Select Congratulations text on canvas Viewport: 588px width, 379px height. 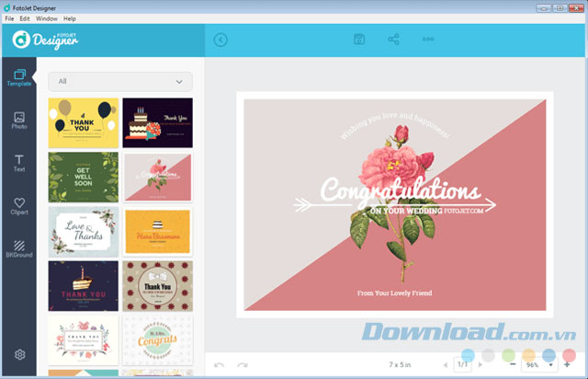[x=401, y=190]
